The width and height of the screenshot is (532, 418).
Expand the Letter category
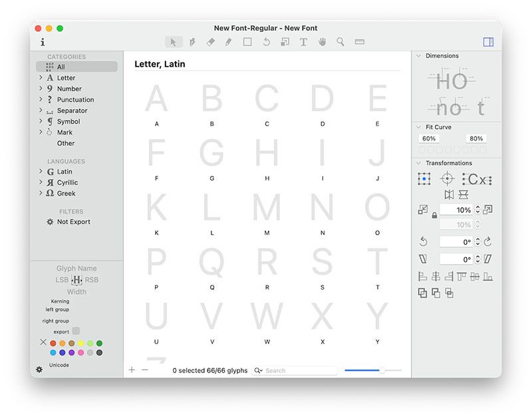[41, 78]
